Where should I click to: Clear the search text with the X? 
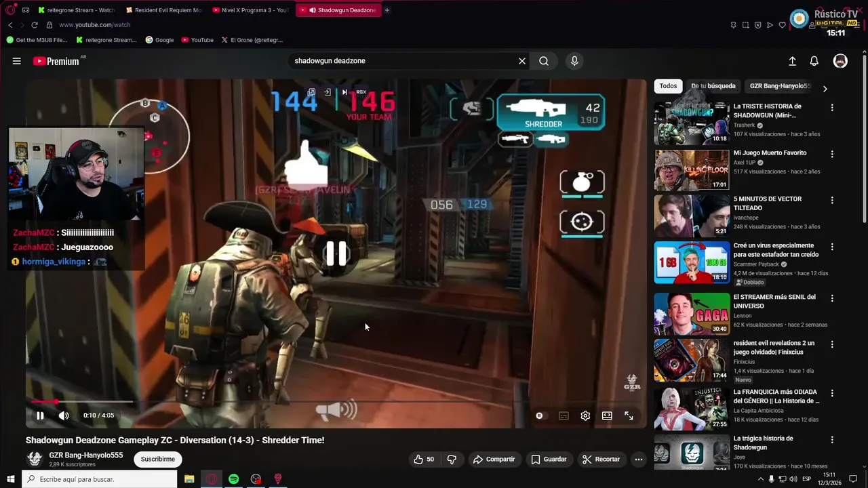pyautogui.click(x=522, y=61)
